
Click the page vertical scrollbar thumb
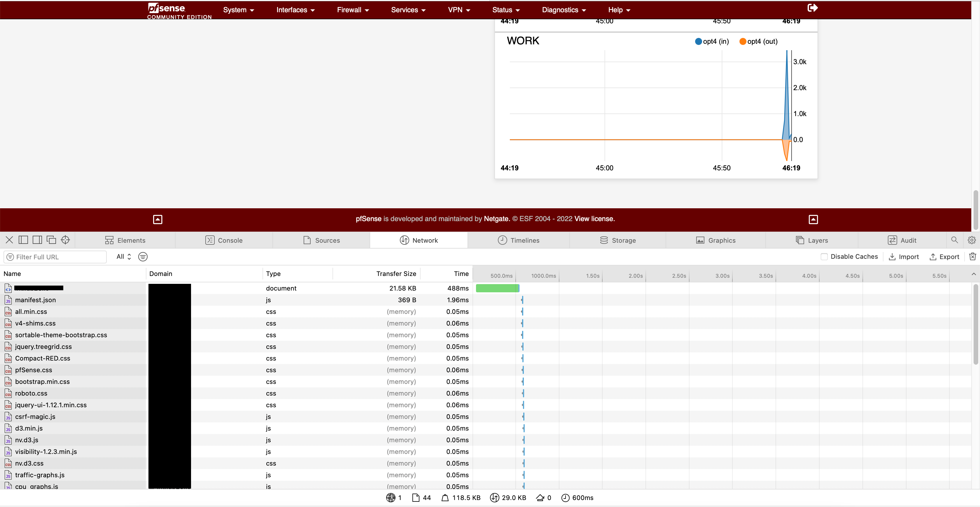pyautogui.click(x=976, y=209)
